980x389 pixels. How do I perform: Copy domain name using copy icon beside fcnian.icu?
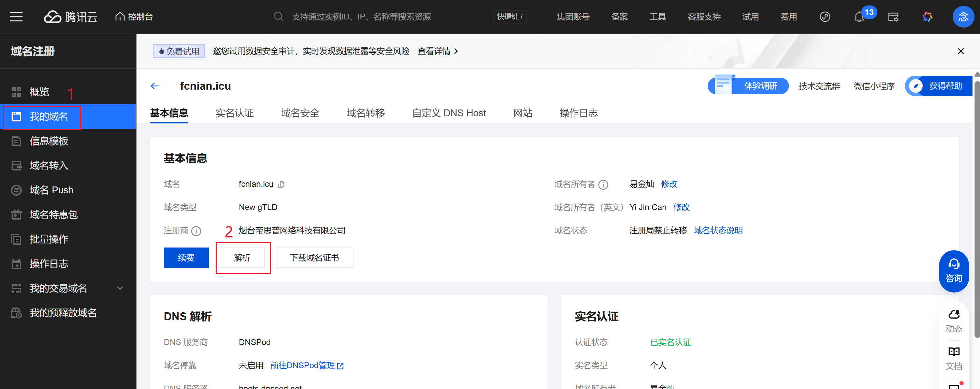tap(281, 184)
